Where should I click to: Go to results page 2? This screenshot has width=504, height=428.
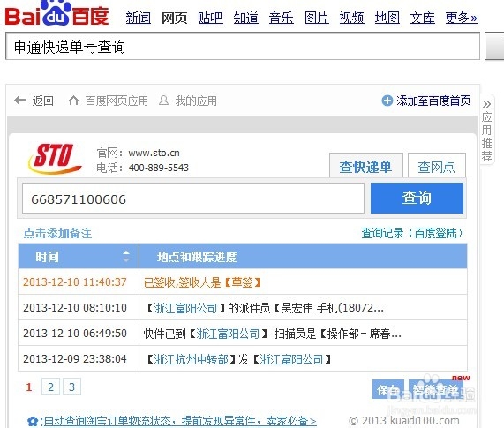[x=51, y=387]
